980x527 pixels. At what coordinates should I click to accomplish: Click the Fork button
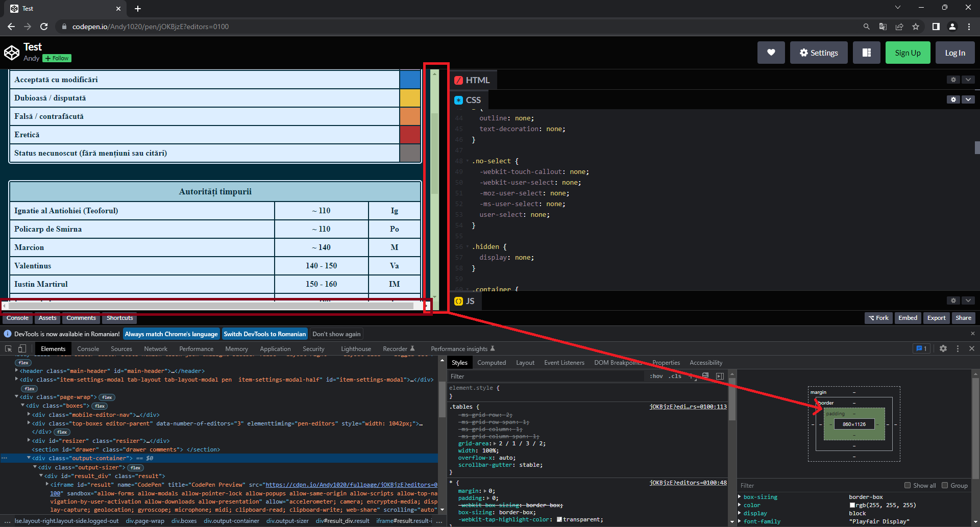coord(879,318)
